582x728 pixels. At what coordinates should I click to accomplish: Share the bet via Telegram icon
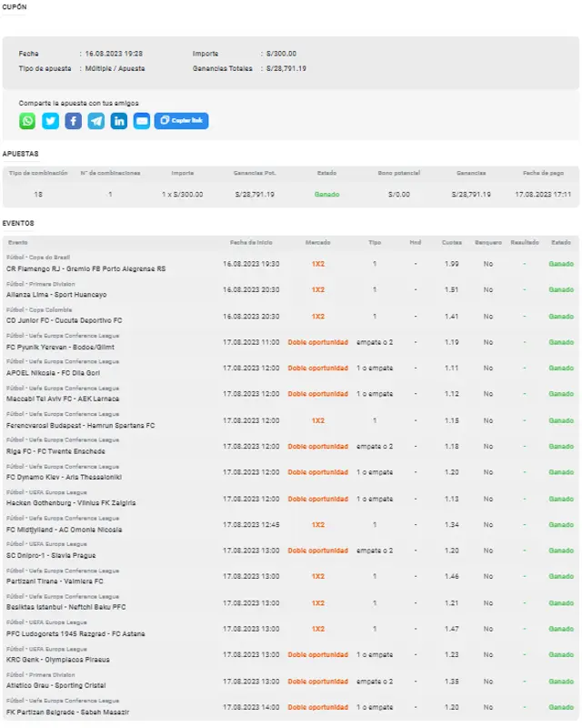[96, 121]
